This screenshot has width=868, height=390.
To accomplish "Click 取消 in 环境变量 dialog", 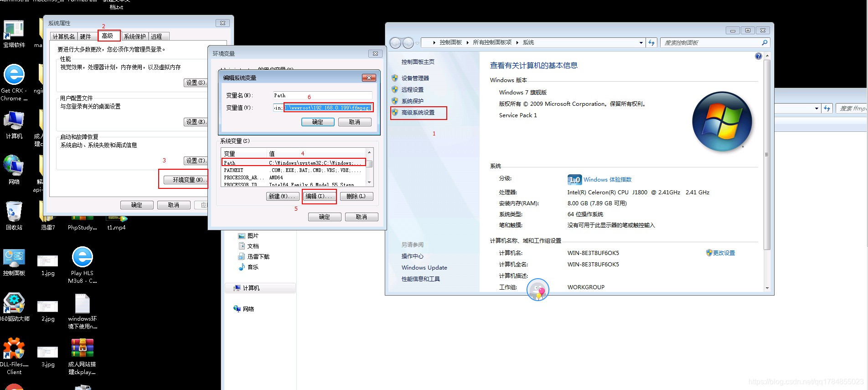I will click(x=362, y=217).
